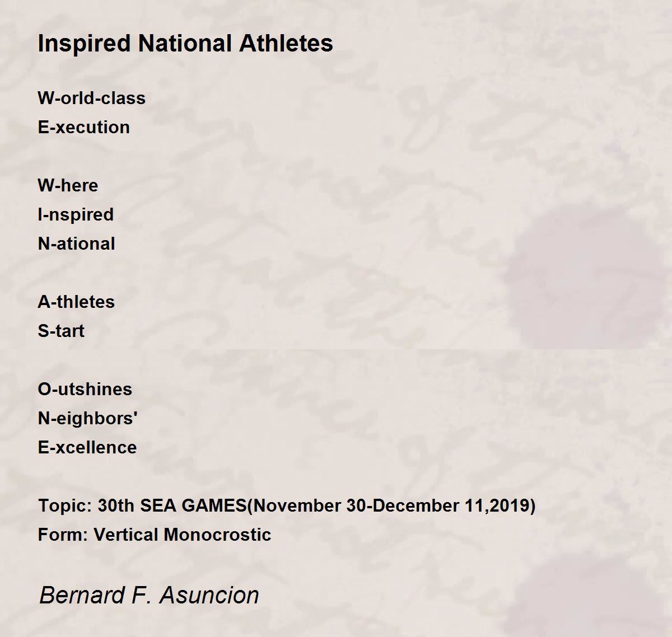Open author name "Bernard F. Asuncion"
The width and height of the screenshot is (672, 637).
[149, 594]
